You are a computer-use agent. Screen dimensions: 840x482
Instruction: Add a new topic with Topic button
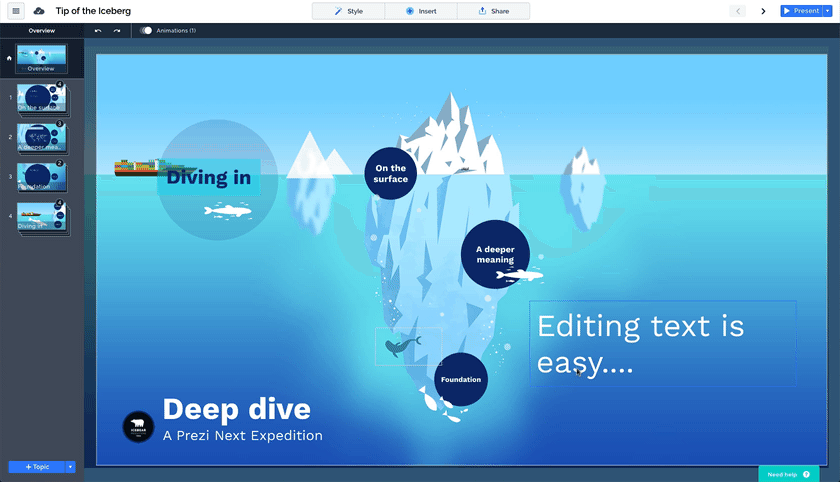point(36,467)
